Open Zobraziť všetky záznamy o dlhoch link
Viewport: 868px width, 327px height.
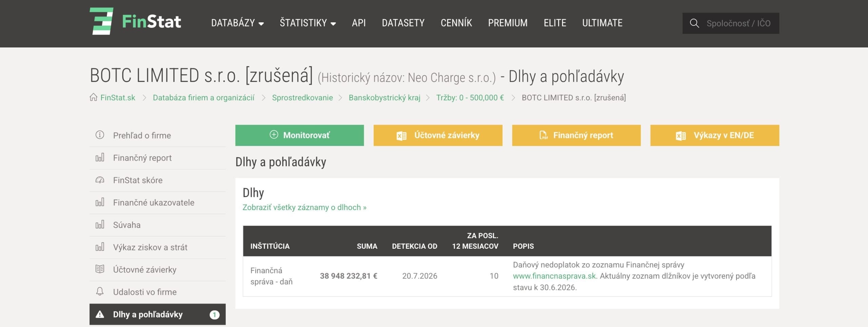click(304, 207)
